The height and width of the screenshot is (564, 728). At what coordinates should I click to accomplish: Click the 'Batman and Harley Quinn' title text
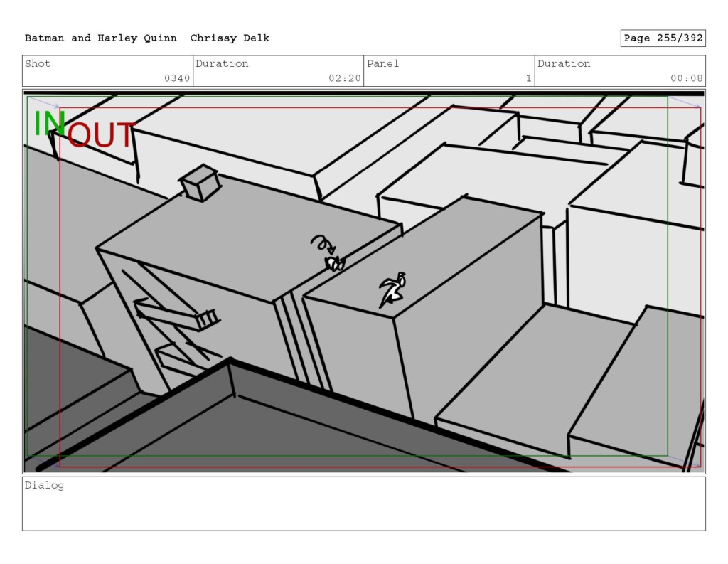[x=100, y=38]
